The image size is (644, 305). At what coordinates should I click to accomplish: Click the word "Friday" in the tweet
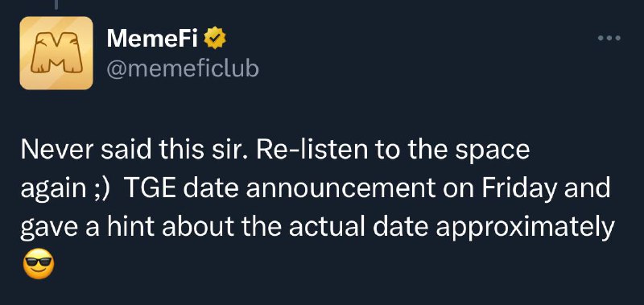[519, 190]
